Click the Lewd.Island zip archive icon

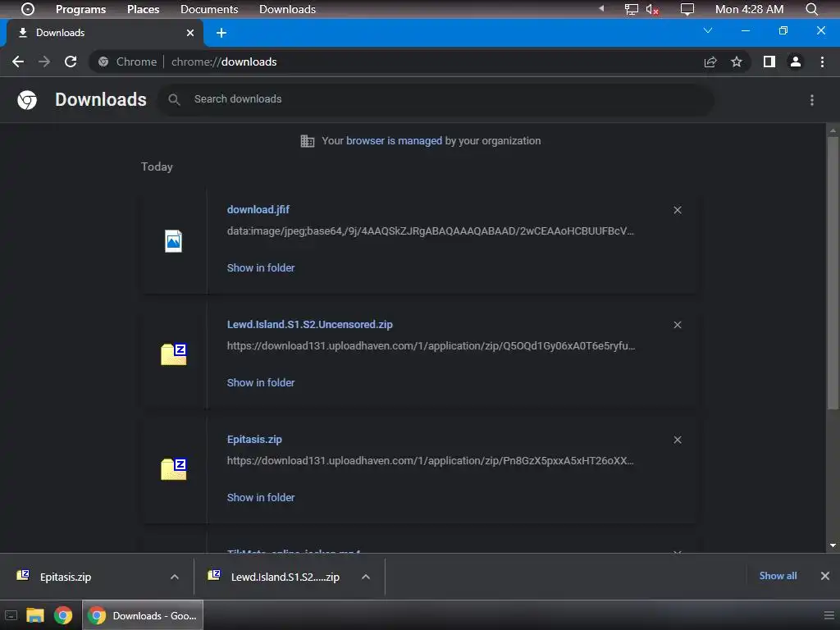(x=174, y=354)
